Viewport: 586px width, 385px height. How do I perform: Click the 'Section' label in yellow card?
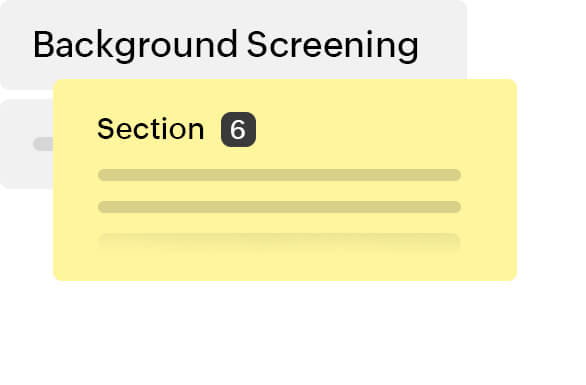click(151, 129)
